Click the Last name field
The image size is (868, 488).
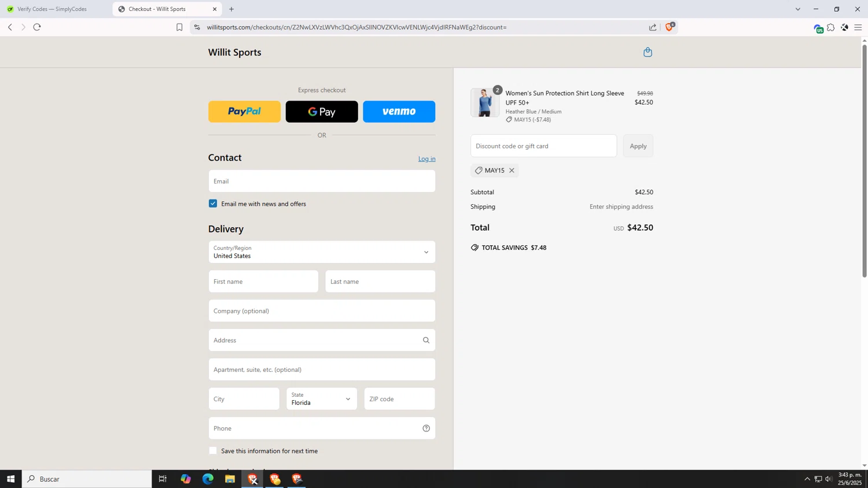pyautogui.click(x=380, y=282)
